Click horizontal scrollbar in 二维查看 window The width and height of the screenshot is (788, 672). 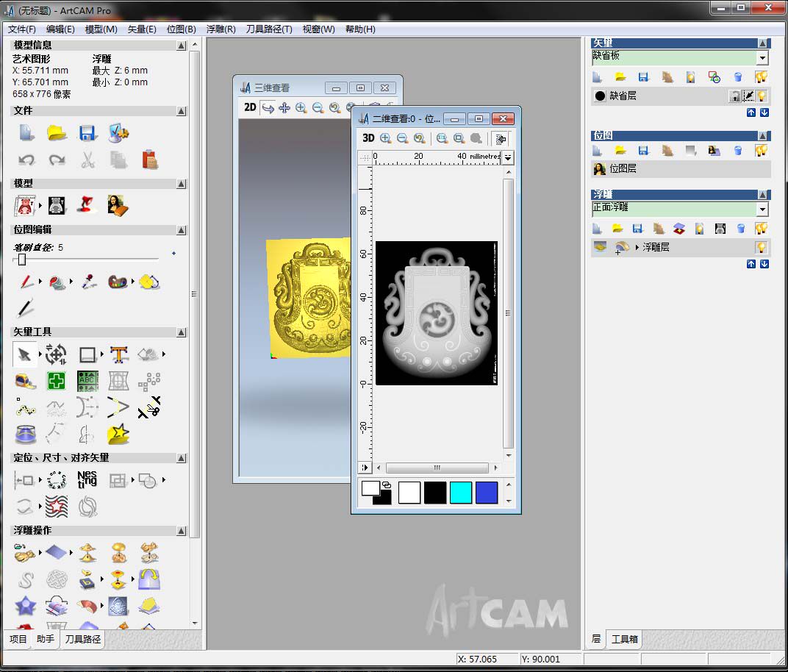pos(437,468)
